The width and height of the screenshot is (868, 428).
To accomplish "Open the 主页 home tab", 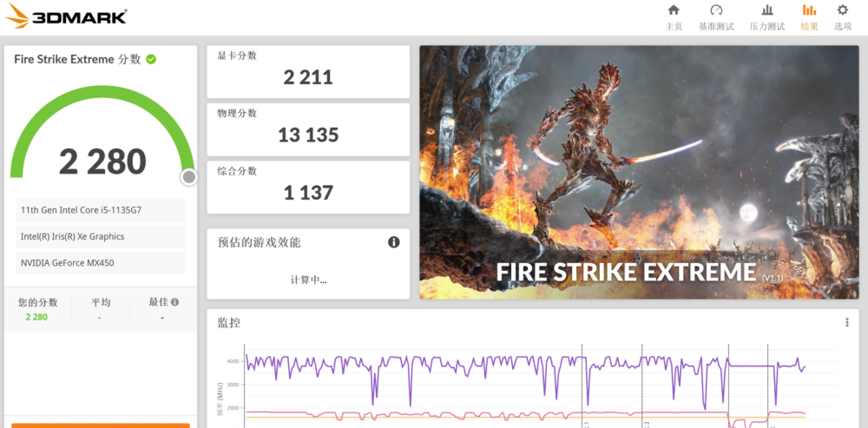I will (674, 17).
